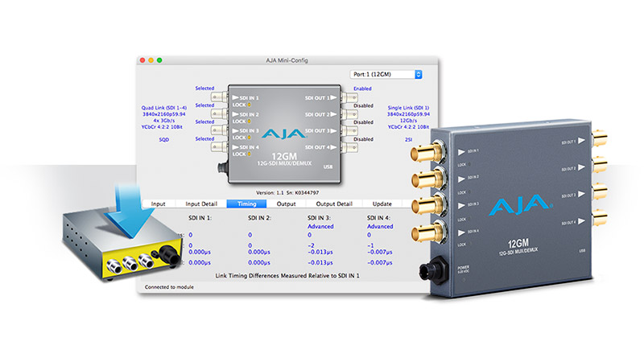
Task: Click the '12Gb/s' output rate text
Action: point(408,121)
